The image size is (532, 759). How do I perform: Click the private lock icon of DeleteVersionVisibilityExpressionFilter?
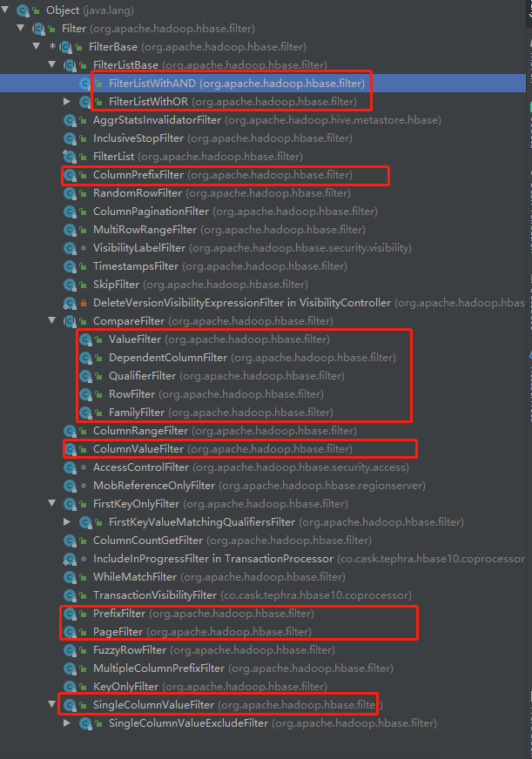[84, 303]
